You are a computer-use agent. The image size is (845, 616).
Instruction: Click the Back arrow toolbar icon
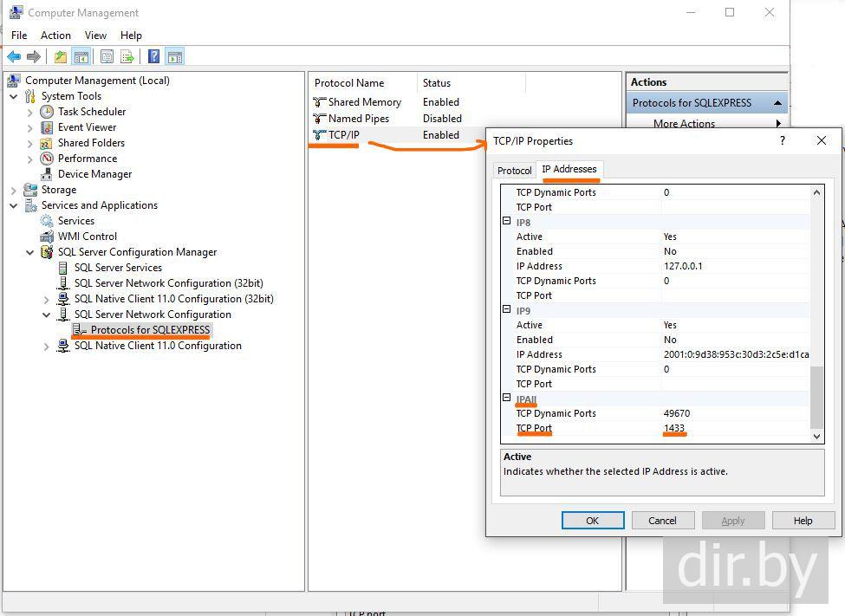pyautogui.click(x=14, y=57)
